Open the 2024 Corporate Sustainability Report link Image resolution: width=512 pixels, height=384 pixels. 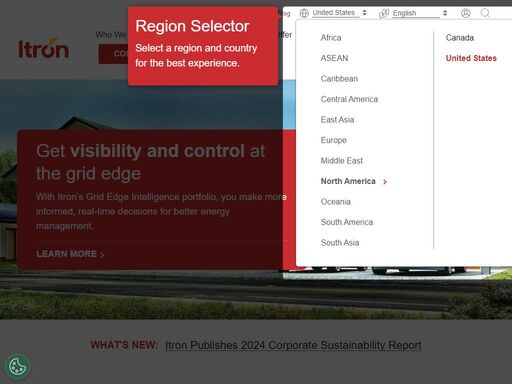[x=293, y=345]
